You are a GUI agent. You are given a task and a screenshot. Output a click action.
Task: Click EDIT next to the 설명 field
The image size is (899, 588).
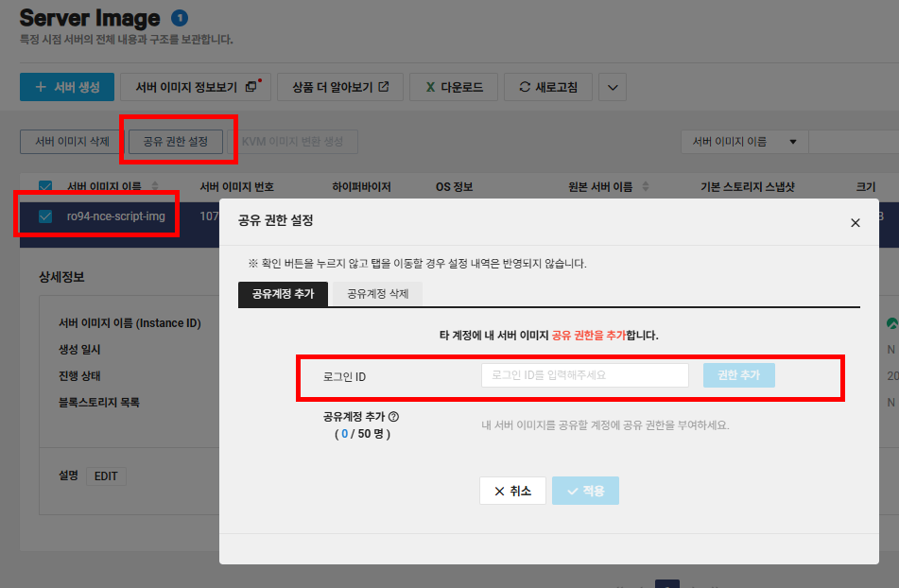pos(105,476)
